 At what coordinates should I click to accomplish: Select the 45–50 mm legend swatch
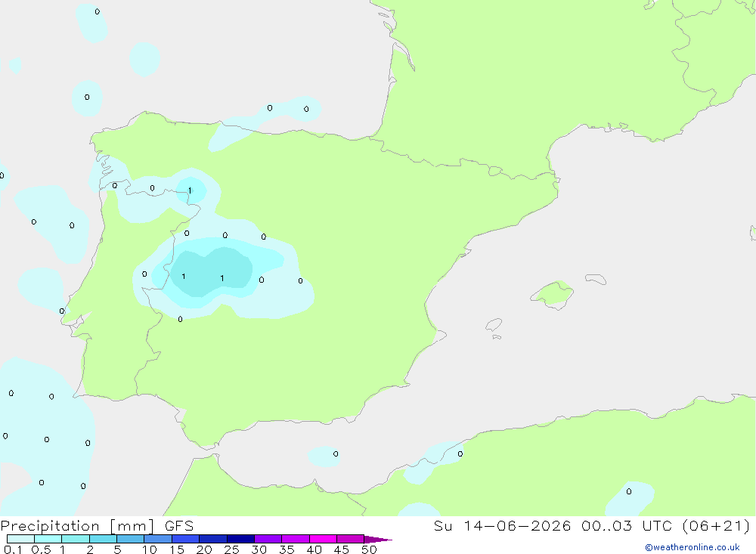point(351,539)
